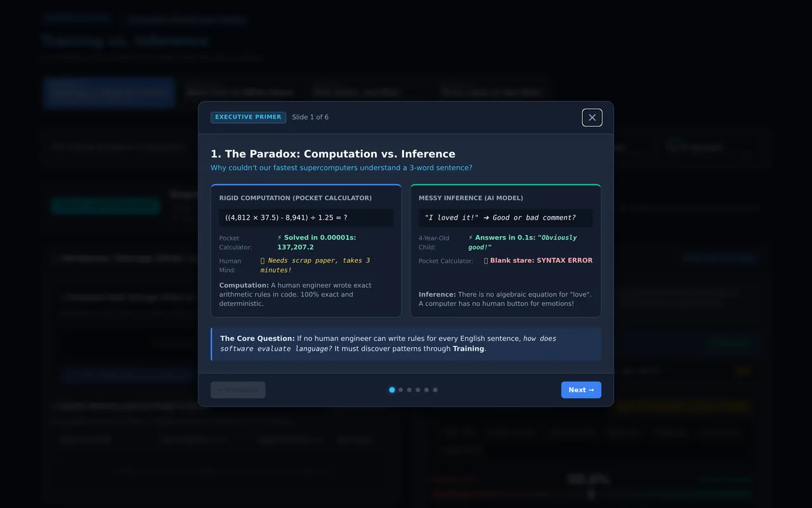Click the dimmed Previous button
This screenshot has height=508, width=812.
click(238, 390)
